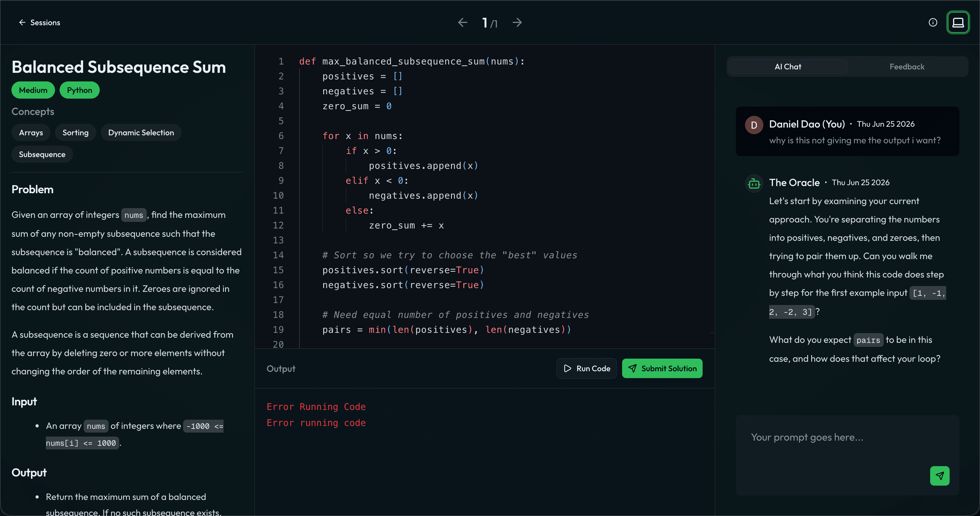
Task: Open the info circle icon
Action: point(933,22)
